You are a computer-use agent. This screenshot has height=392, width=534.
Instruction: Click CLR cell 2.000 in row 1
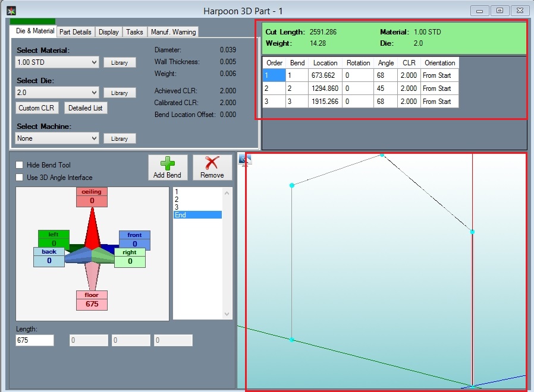coord(409,75)
